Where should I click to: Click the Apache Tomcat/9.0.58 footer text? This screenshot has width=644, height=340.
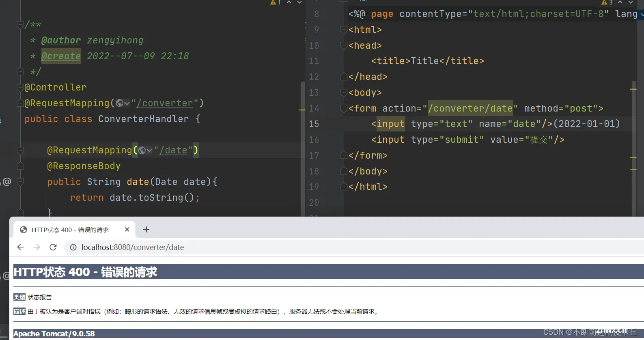pos(54,334)
